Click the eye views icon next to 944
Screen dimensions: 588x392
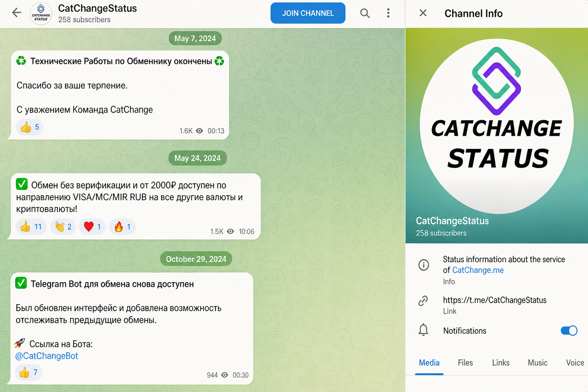tap(225, 375)
